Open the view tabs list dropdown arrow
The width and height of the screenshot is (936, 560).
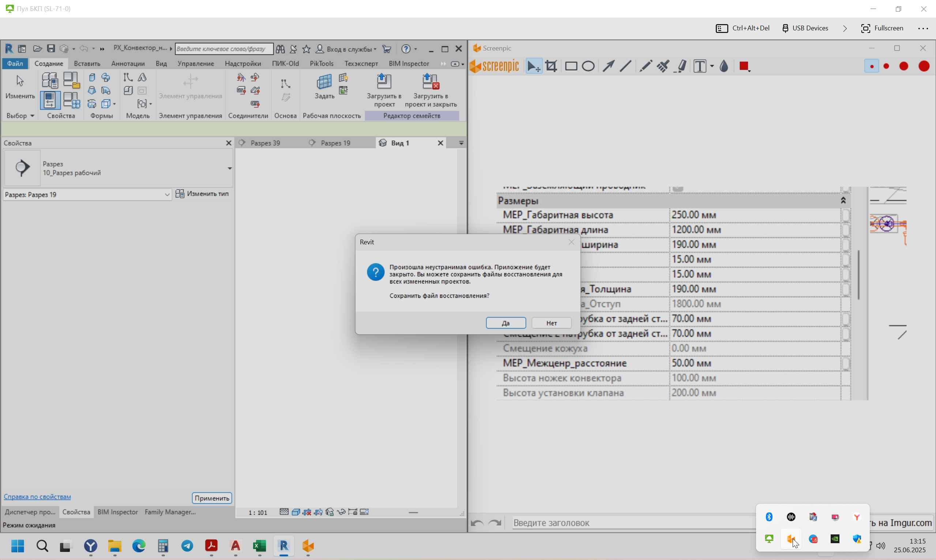click(x=461, y=143)
